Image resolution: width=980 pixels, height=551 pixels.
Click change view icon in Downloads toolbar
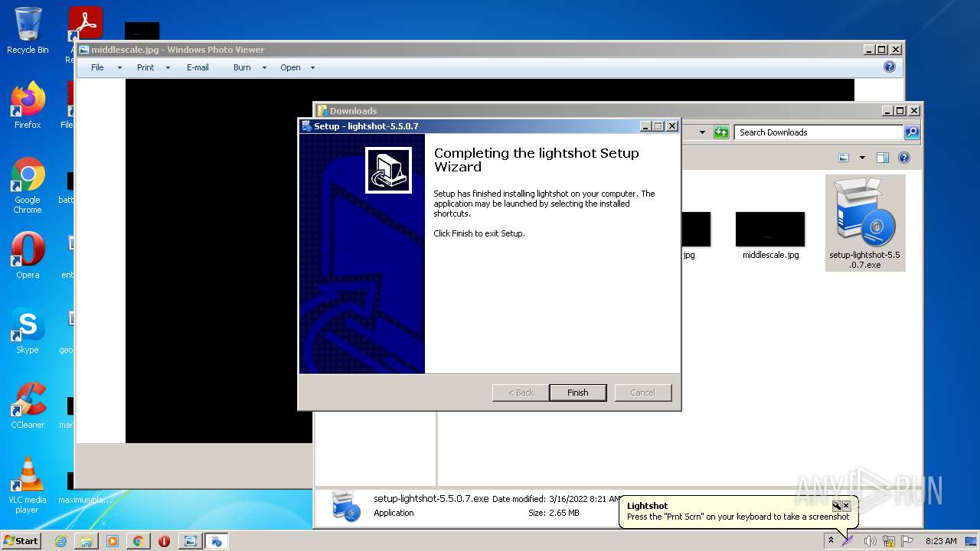[x=844, y=158]
